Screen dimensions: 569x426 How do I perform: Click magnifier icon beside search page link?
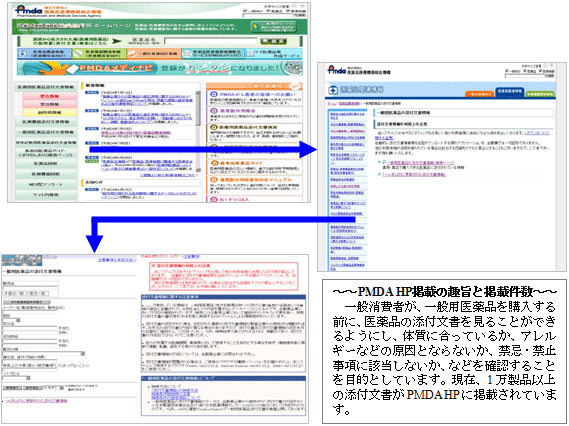(x=384, y=162)
